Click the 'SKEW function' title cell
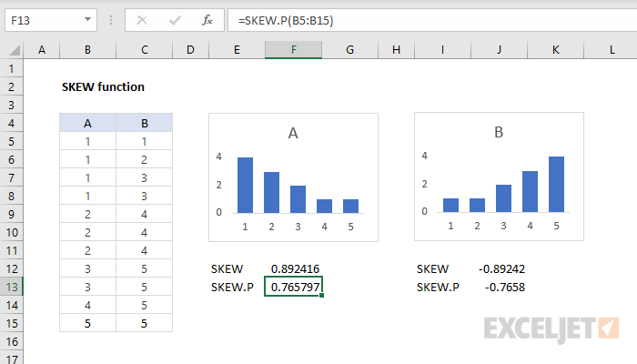Image resolution: width=637 pixels, height=364 pixels. (103, 87)
